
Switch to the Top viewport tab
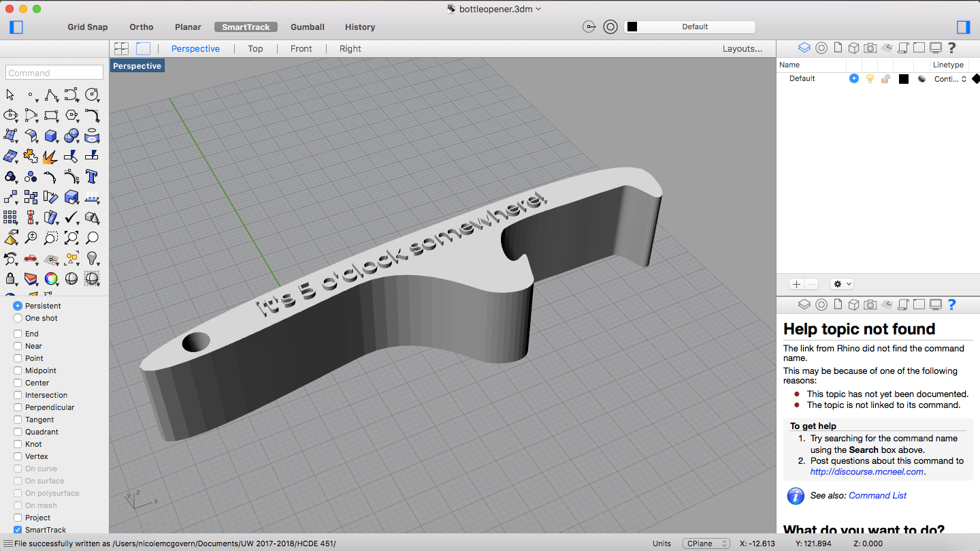pyautogui.click(x=255, y=48)
